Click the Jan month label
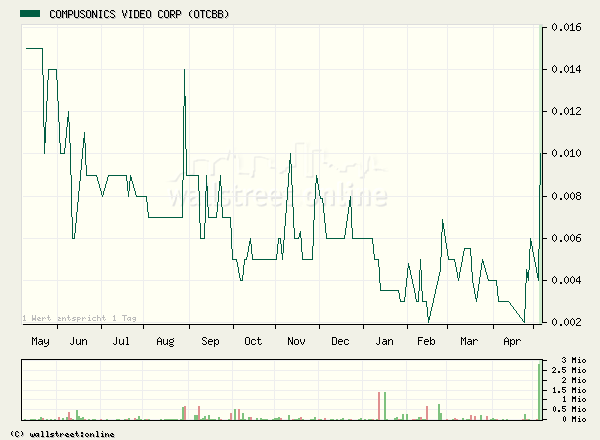 [384, 341]
